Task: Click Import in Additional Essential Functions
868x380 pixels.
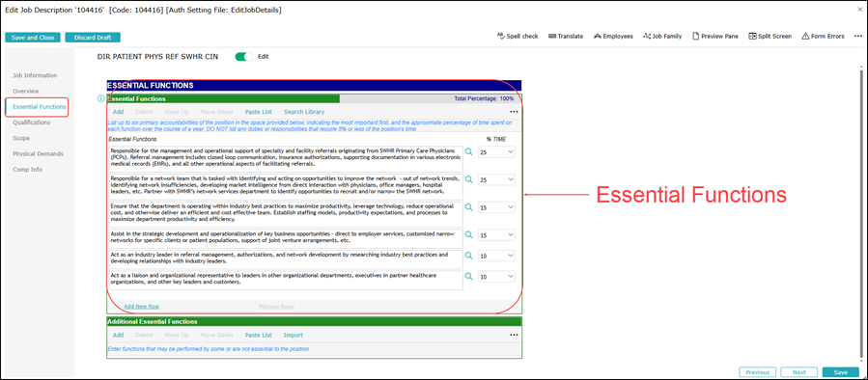Action: pos(294,336)
